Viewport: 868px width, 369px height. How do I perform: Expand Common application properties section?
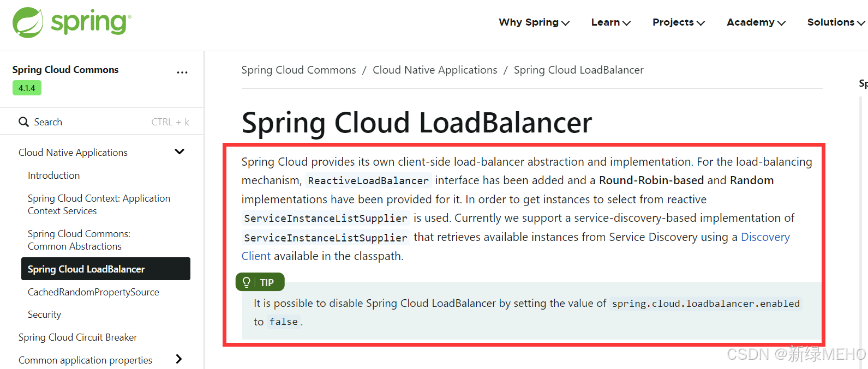click(178, 359)
